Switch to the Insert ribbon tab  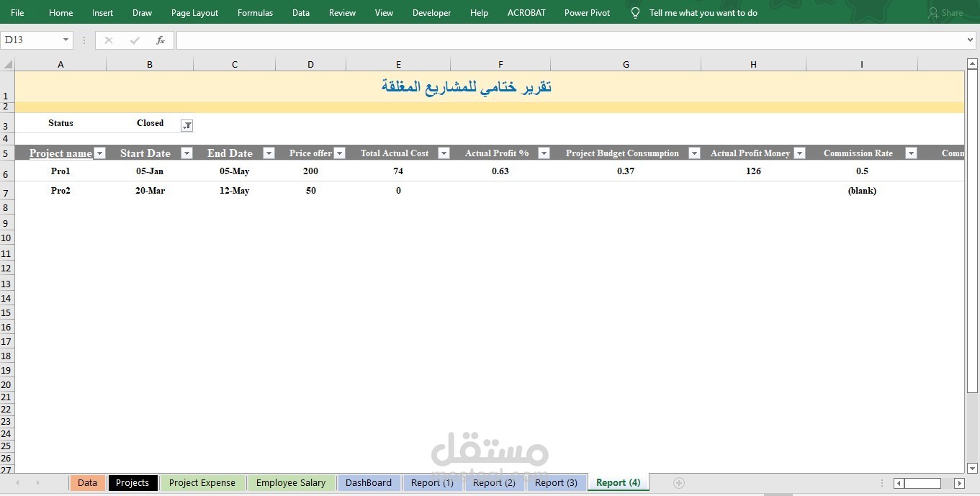pos(102,13)
